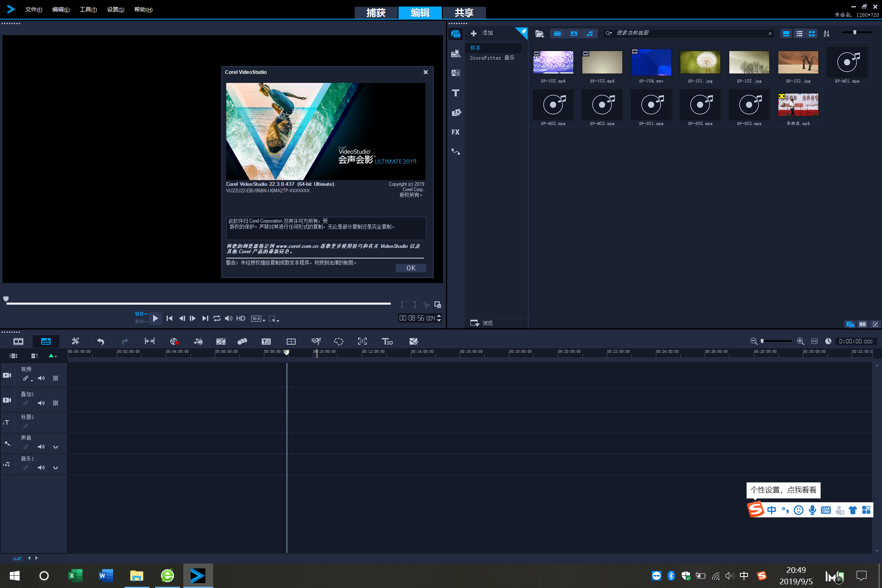Close the Corel VideoStudio about dialog

pos(425,72)
